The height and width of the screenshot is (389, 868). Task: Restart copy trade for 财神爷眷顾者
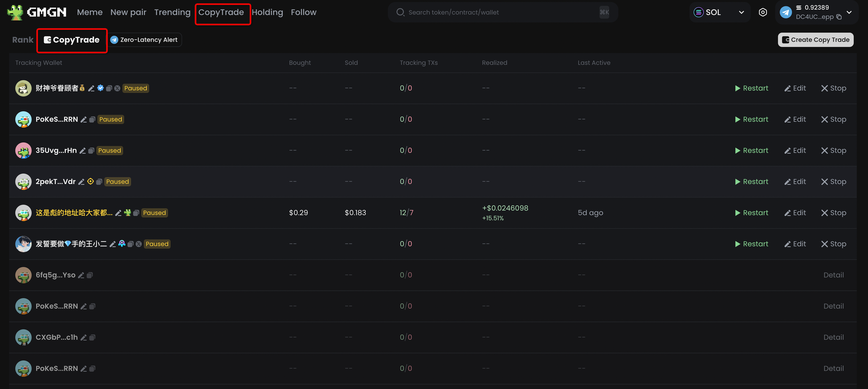tap(751, 88)
